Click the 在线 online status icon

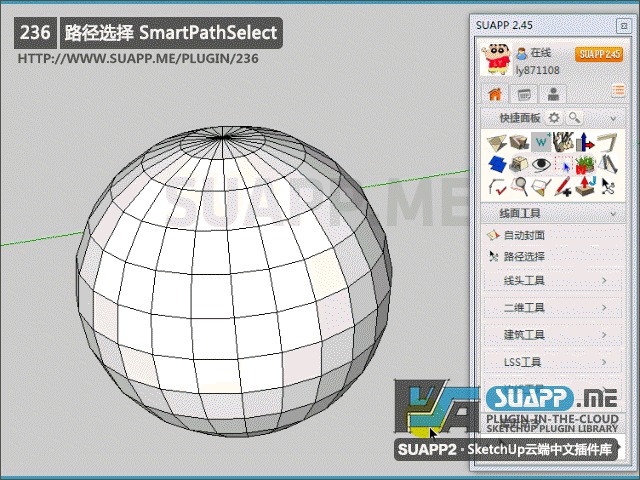(x=521, y=53)
